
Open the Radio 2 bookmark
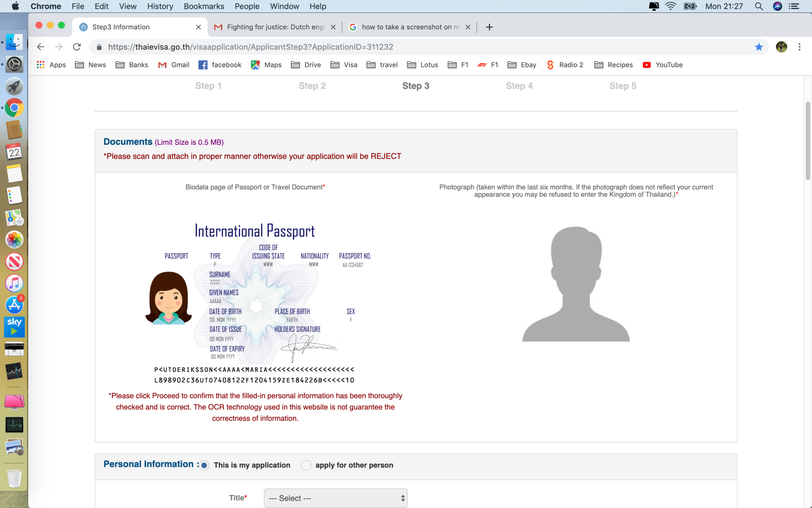pyautogui.click(x=565, y=65)
